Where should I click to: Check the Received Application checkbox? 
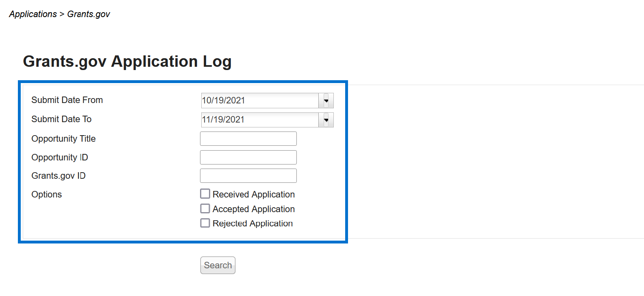click(205, 194)
